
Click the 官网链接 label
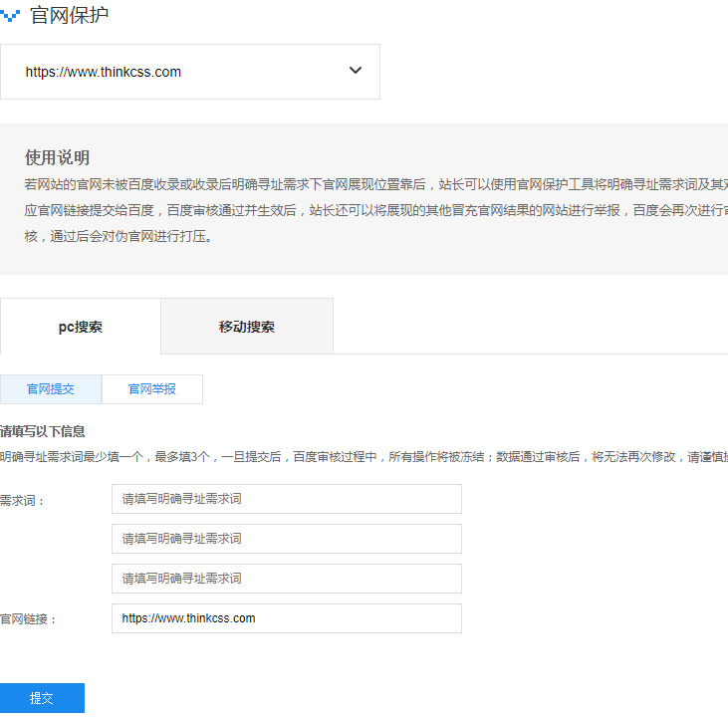click(x=28, y=619)
